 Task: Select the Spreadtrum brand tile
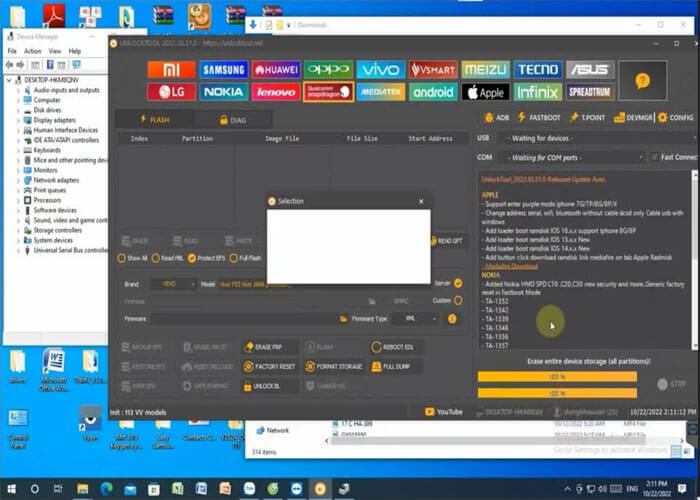590,92
